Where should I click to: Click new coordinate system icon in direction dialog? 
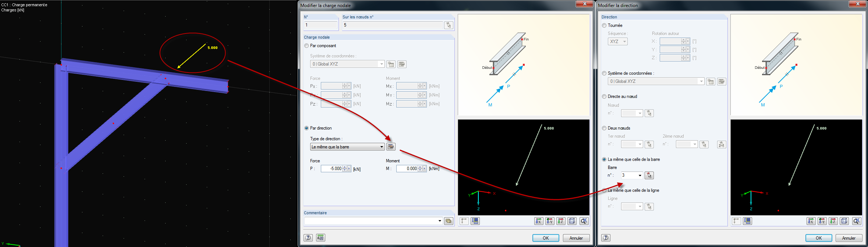coord(711,81)
